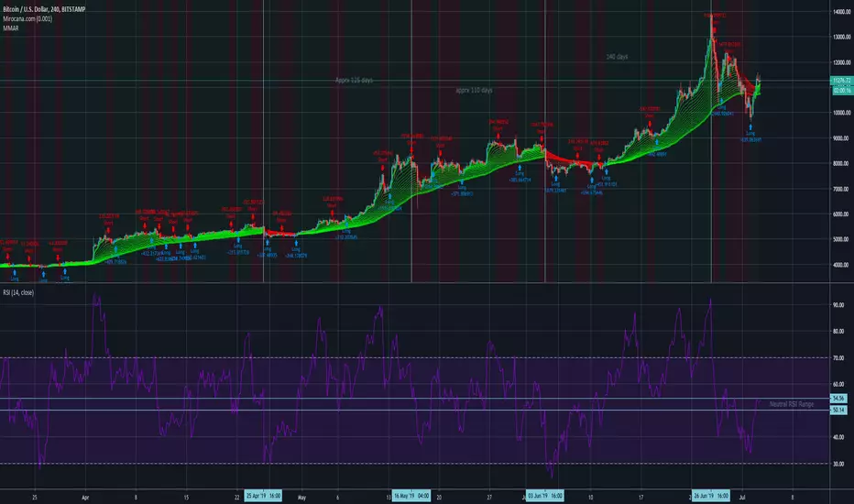
Task: Click the 30.00 RSI axis label
Action: coord(838,465)
